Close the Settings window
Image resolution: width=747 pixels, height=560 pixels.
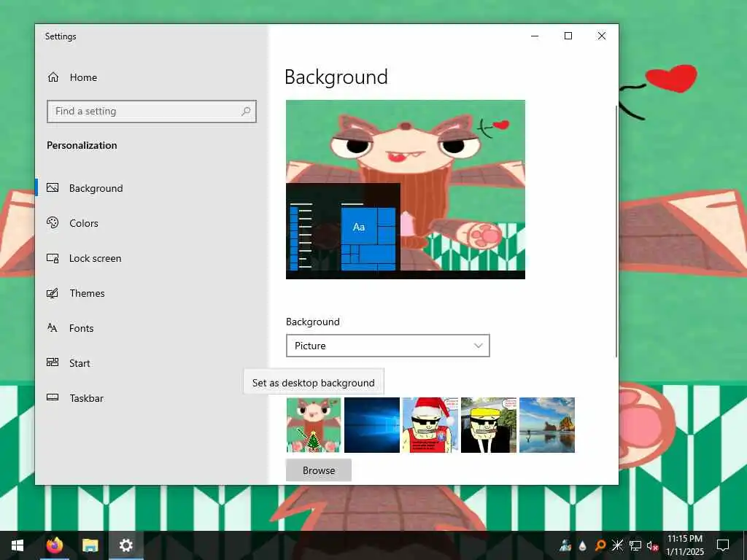[x=602, y=36]
